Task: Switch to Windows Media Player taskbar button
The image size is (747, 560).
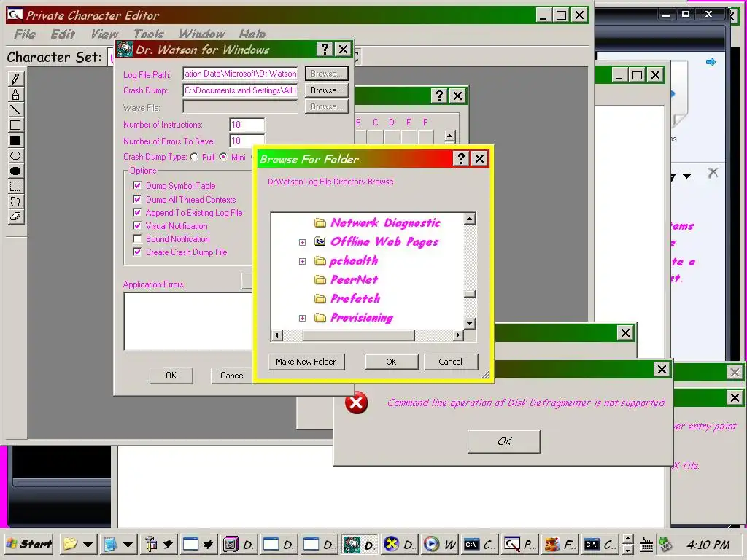Action: 440,544
